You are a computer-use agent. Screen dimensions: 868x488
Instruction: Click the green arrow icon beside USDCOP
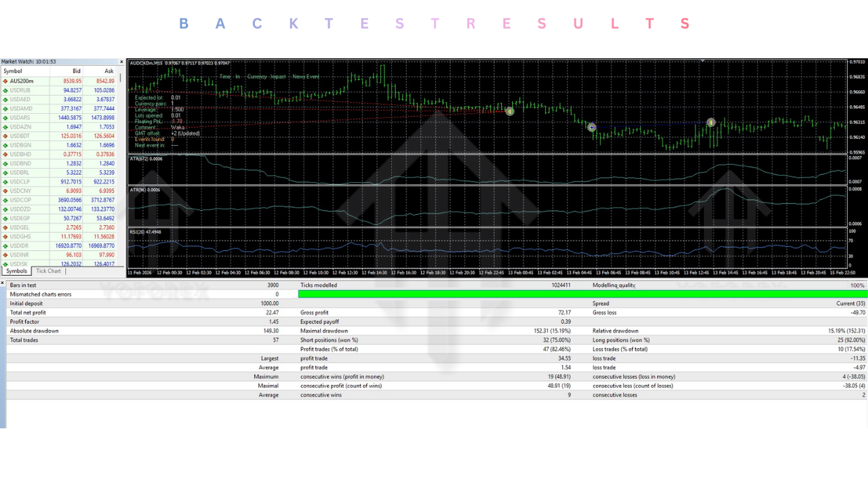(5, 200)
